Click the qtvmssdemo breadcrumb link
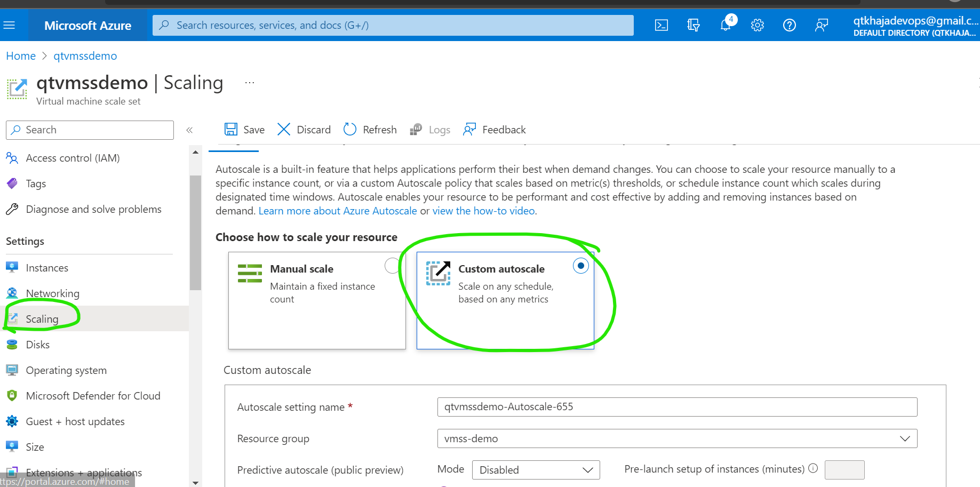Viewport: 980px width, 487px height. click(x=85, y=56)
